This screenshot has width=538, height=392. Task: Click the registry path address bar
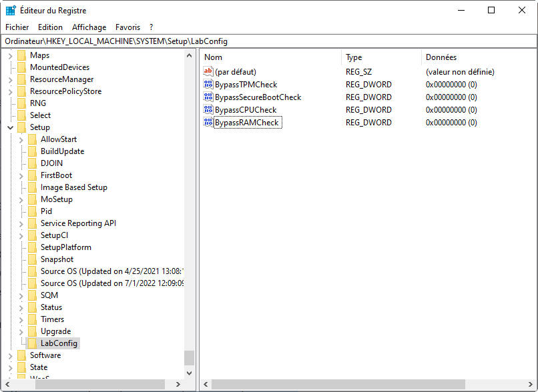267,41
